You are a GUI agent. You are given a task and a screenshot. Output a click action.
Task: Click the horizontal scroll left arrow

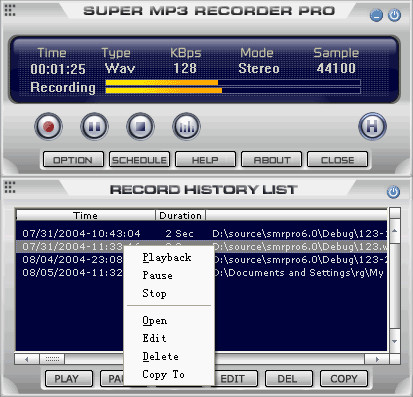27,359
